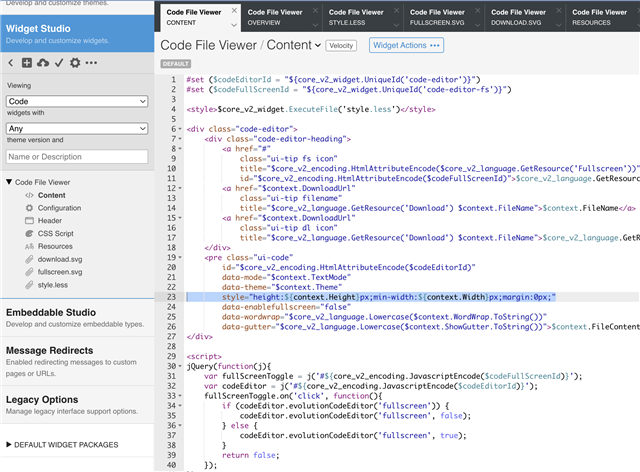Click the Code File Viewer breadcrumb title
The image size is (640, 472).
(209, 45)
